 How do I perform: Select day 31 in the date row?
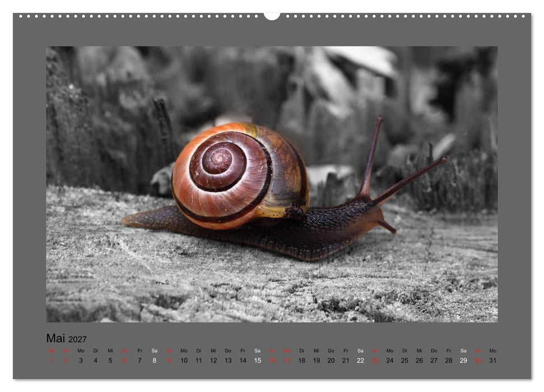coord(492,361)
